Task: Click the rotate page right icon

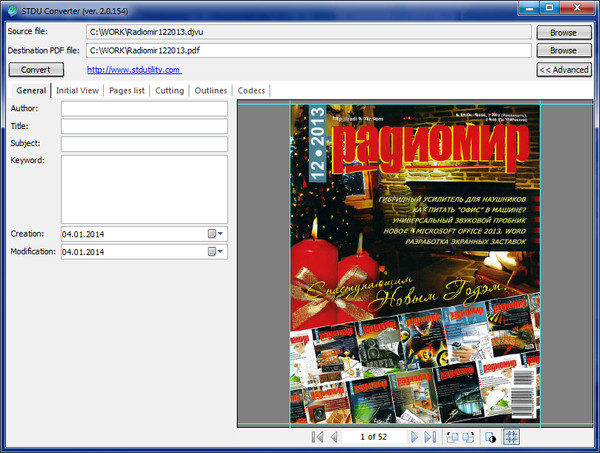Action: pyautogui.click(x=469, y=438)
